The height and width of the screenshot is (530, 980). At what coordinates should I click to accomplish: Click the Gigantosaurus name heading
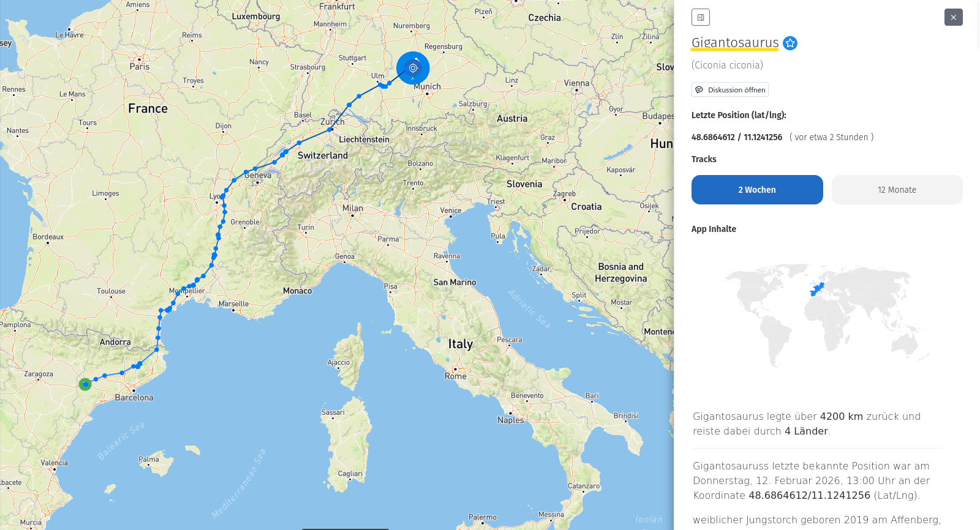pos(734,43)
